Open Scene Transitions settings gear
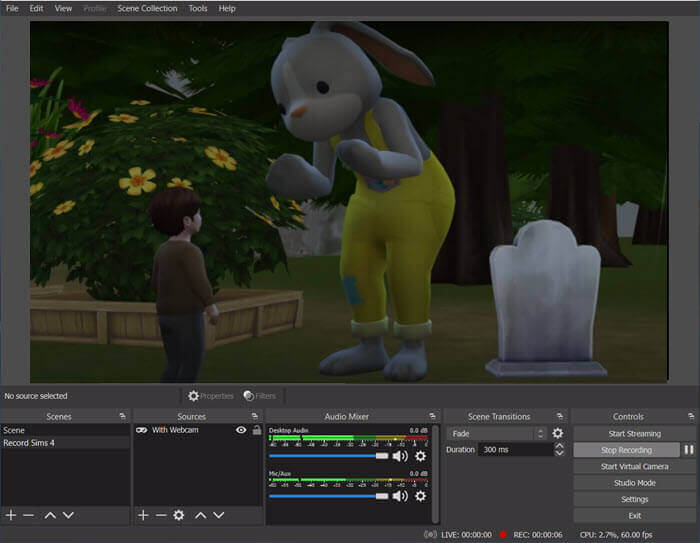This screenshot has height=543, width=700. (558, 434)
